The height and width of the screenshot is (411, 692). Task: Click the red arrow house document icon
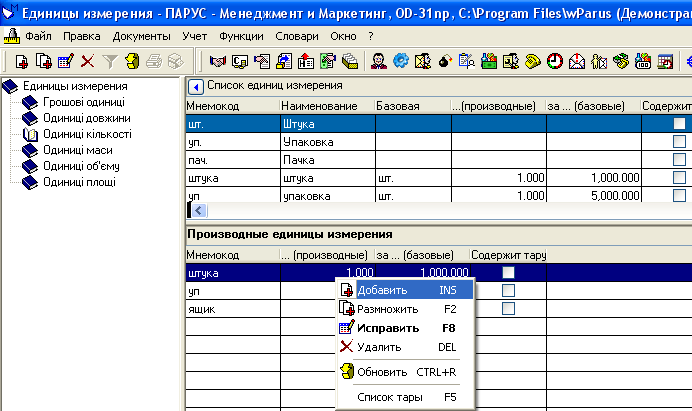tap(306, 61)
